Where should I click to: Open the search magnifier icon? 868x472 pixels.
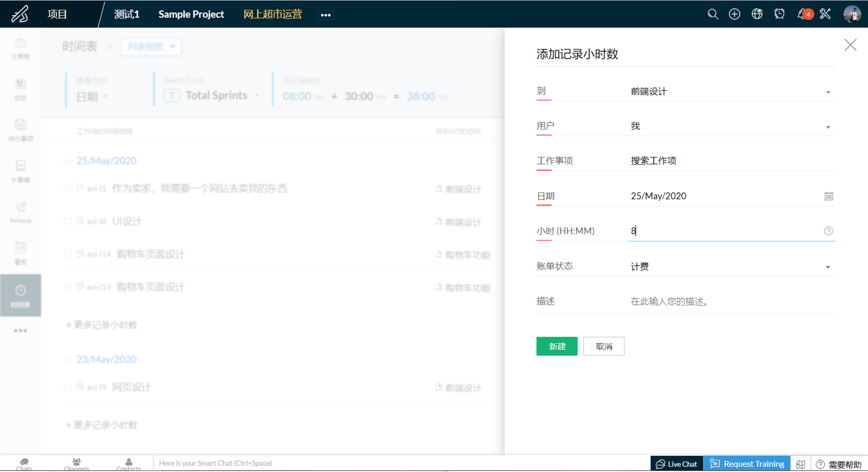coord(713,14)
